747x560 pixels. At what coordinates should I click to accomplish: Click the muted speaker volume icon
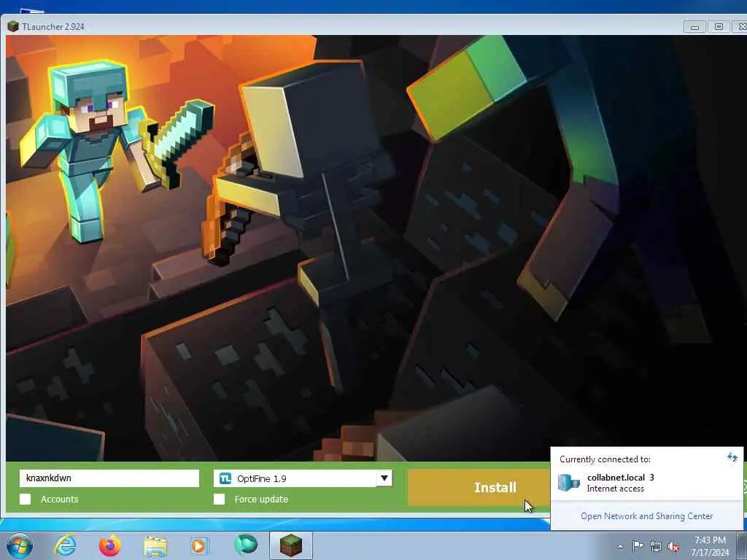click(673, 547)
